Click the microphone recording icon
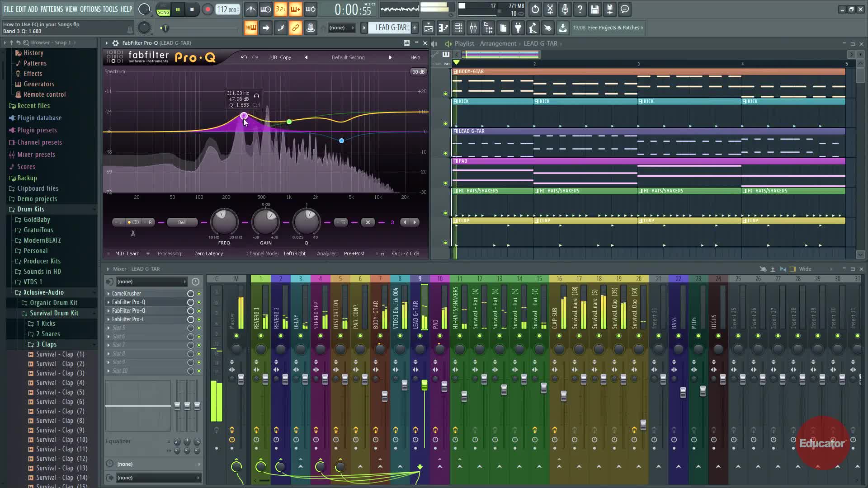 point(565,9)
